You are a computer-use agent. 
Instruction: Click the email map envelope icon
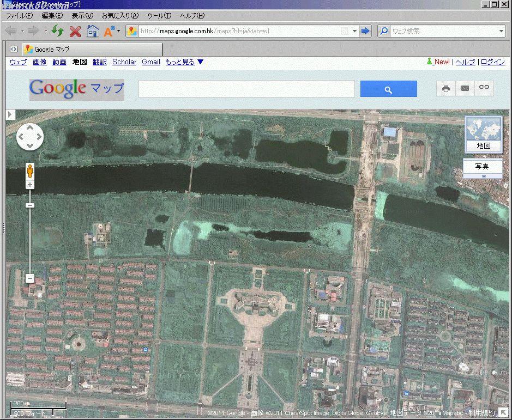465,88
